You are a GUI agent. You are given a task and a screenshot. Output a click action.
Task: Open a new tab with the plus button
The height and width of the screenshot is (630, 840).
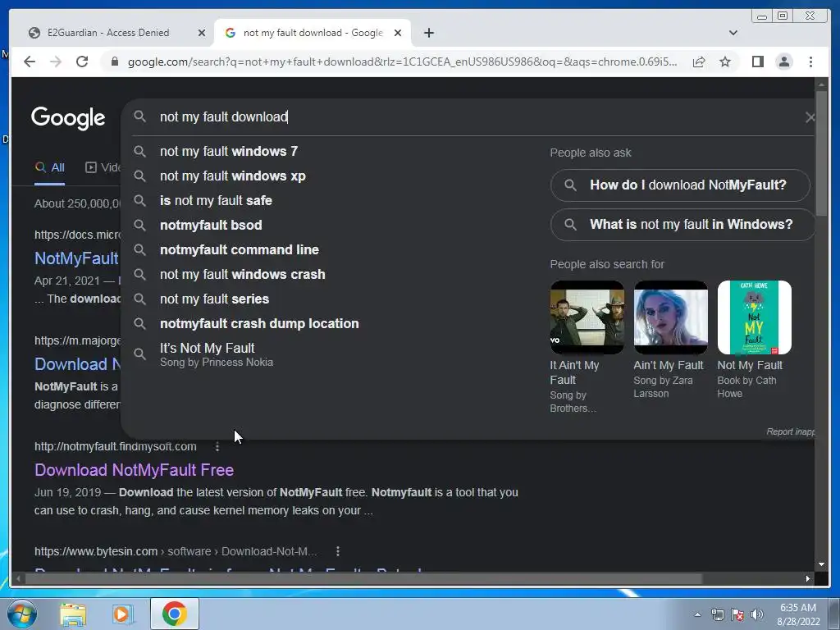point(428,33)
